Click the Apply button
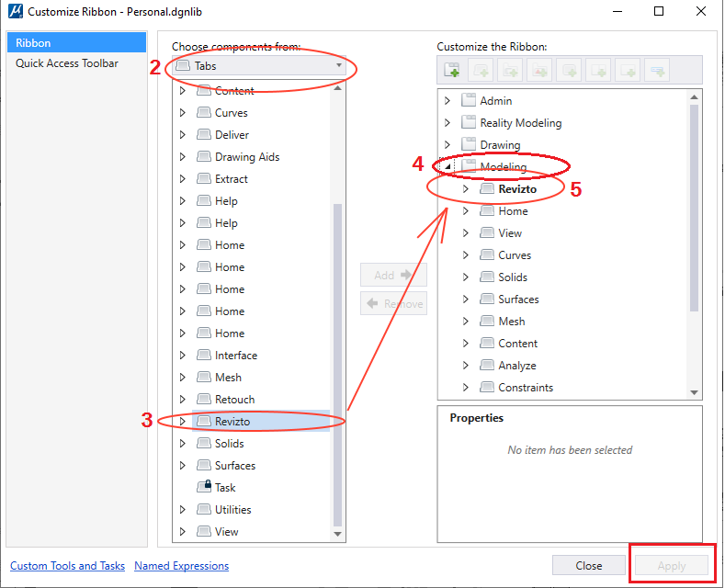The image size is (725, 588). click(x=671, y=566)
